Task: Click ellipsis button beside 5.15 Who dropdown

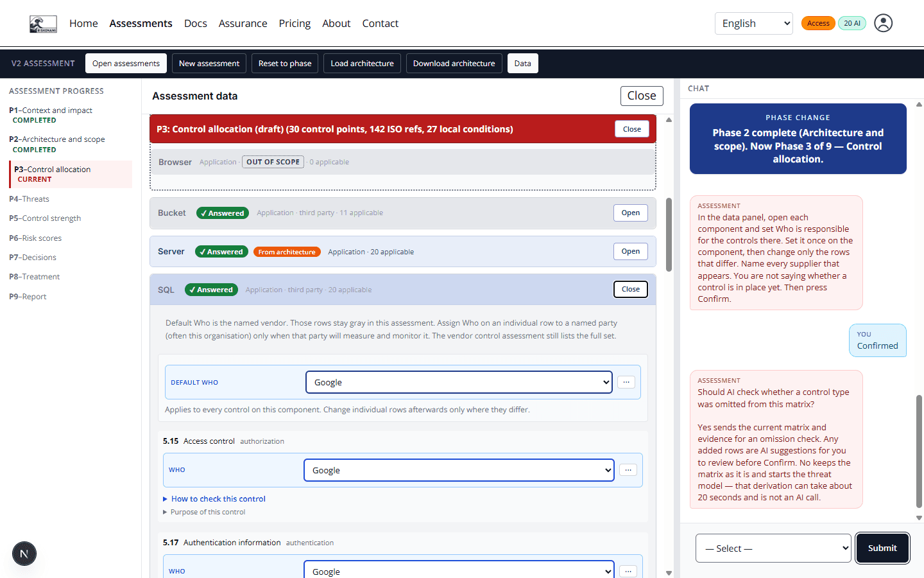Action: click(628, 470)
